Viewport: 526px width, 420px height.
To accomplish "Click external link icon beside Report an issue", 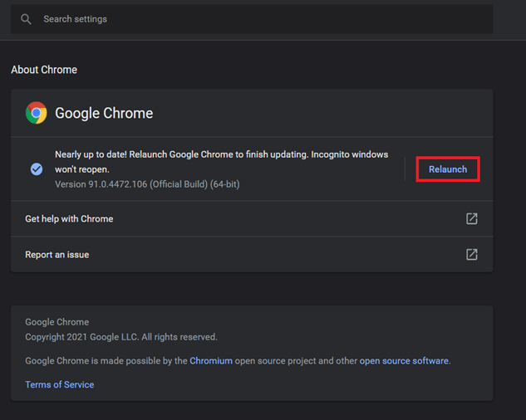I will (471, 255).
